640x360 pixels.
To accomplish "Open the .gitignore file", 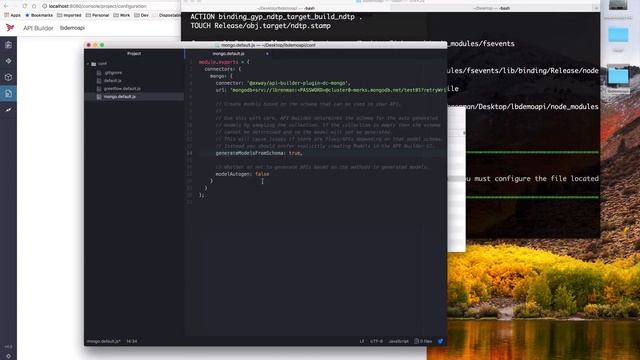I will click(113, 73).
